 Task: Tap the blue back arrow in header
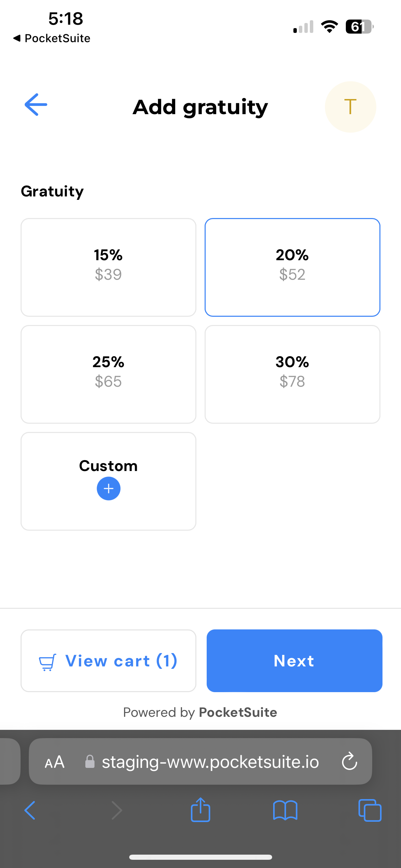point(36,105)
